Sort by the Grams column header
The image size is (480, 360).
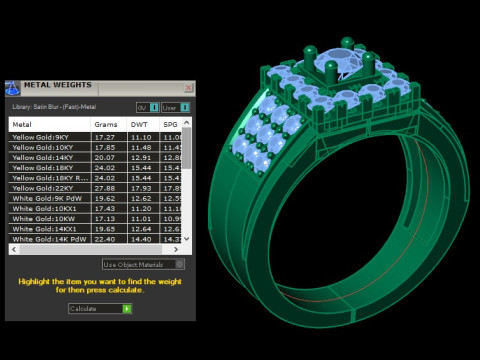(x=108, y=125)
